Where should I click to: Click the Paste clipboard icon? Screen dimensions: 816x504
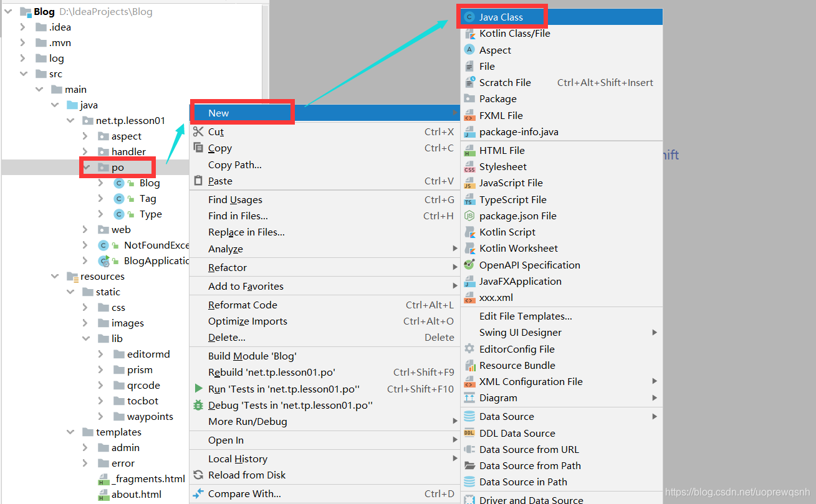point(198,181)
